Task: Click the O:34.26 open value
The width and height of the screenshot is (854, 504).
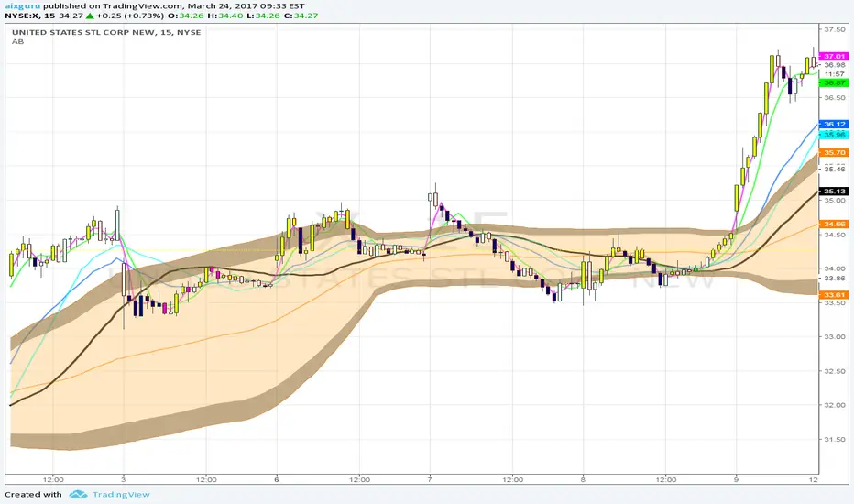Action: point(184,16)
